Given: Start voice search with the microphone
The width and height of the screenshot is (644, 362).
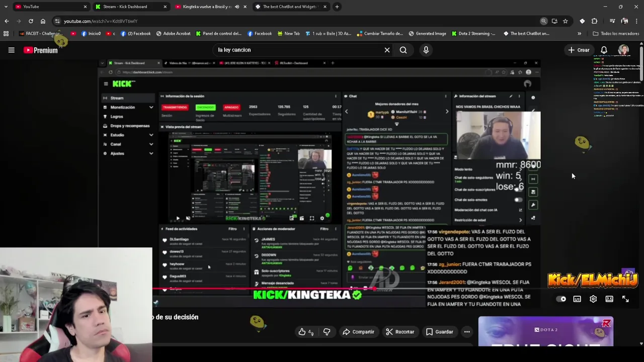Looking at the screenshot, I should [x=426, y=50].
